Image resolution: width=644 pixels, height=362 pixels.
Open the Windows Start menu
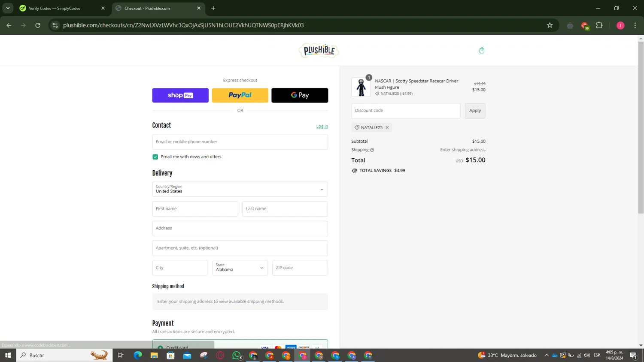[x=8, y=355]
